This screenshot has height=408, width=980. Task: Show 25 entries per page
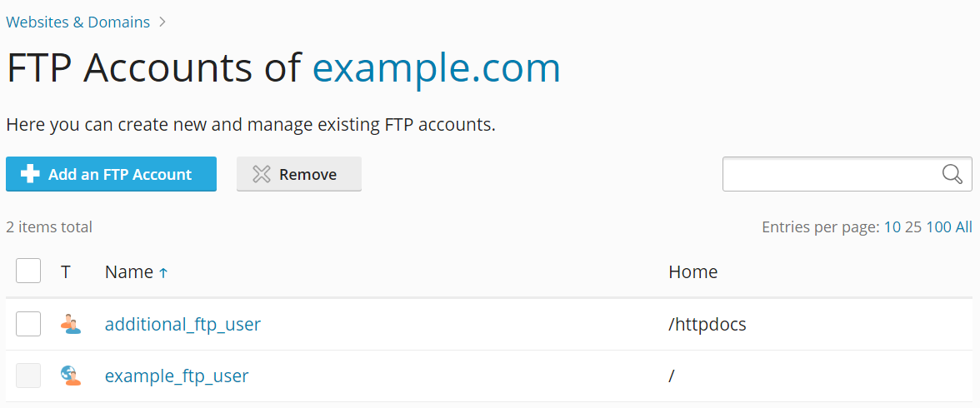[x=913, y=226]
